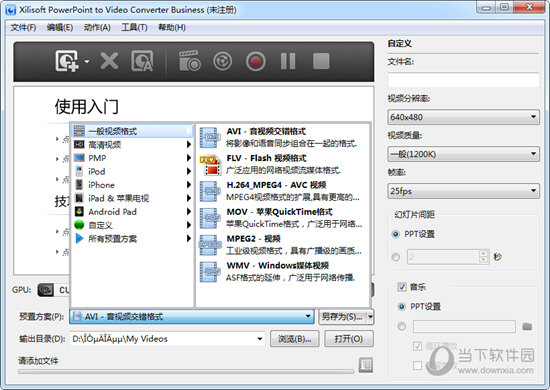Open the 工具(T) menu
This screenshot has width=550, height=390.
[134, 27]
